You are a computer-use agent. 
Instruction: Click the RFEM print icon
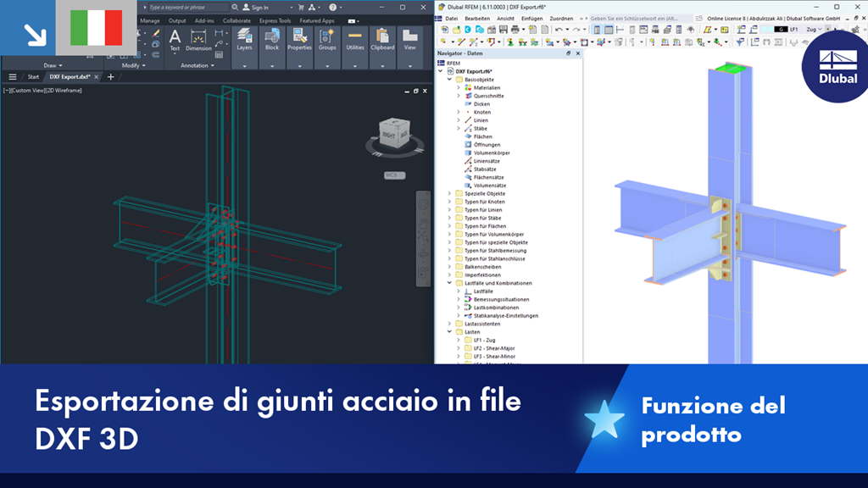[x=515, y=30]
